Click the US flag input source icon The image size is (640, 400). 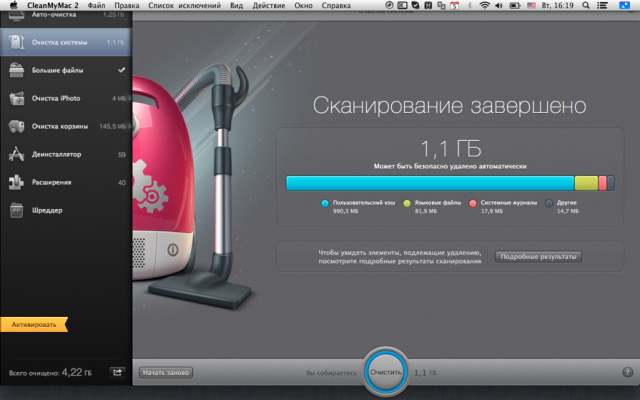pos(531,5)
